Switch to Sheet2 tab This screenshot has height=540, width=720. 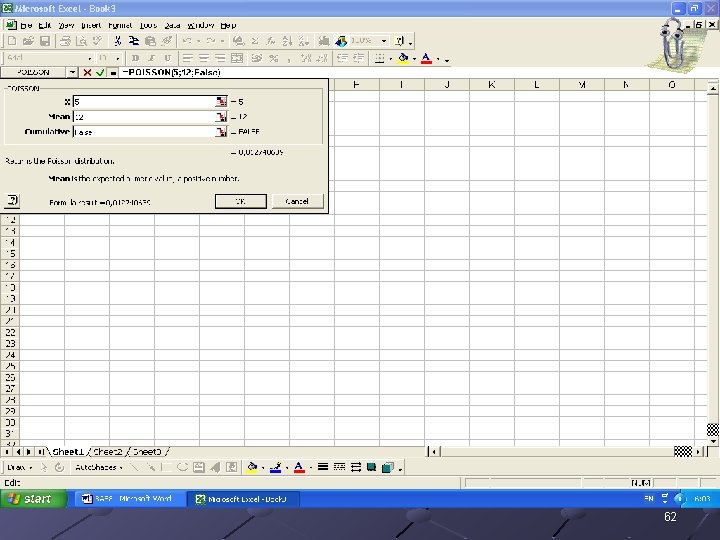pos(107,452)
